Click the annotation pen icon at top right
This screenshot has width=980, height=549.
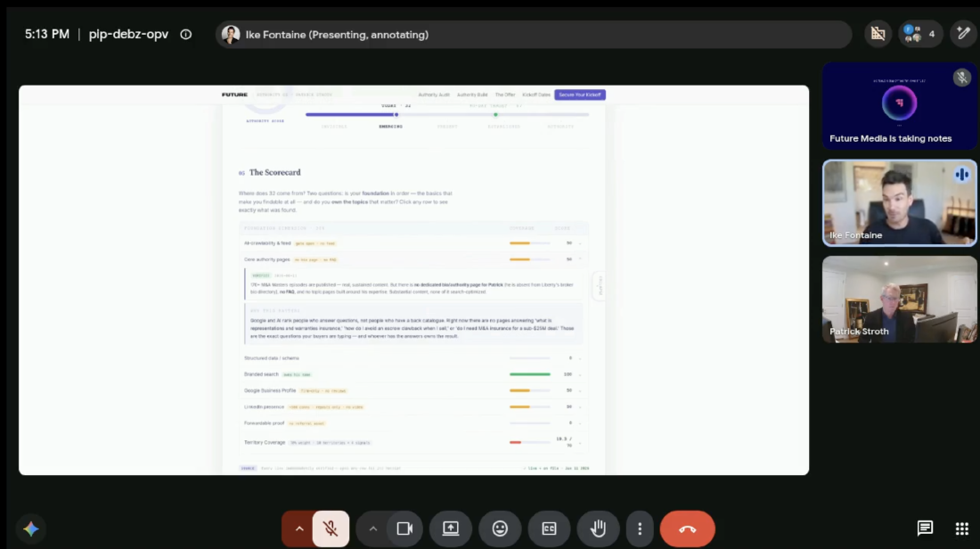coord(963,34)
